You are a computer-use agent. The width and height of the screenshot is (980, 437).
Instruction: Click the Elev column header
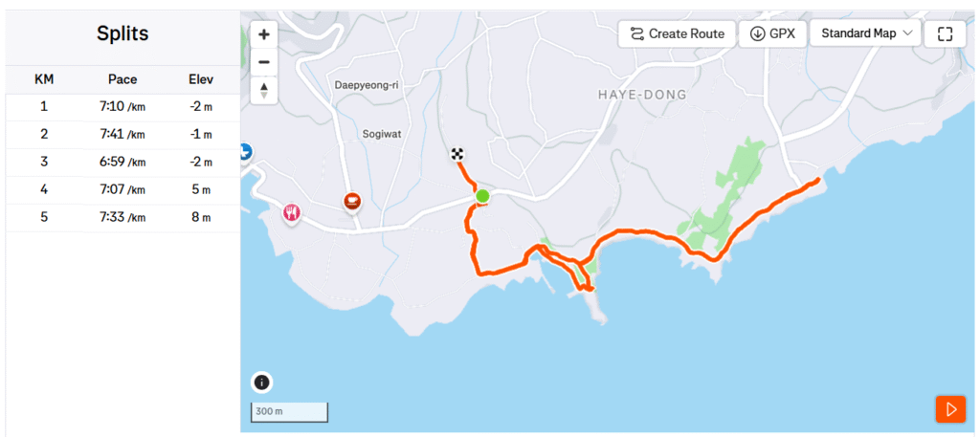tap(201, 79)
